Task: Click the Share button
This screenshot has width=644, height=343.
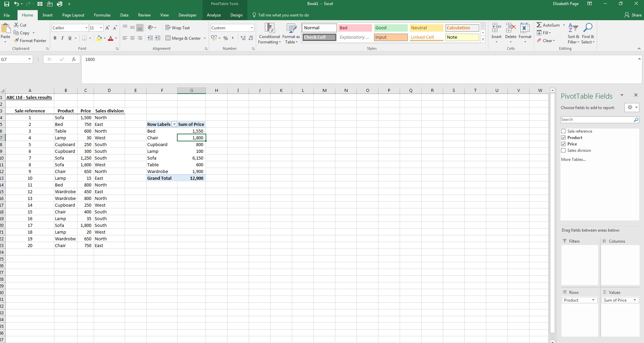Action: [633, 15]
